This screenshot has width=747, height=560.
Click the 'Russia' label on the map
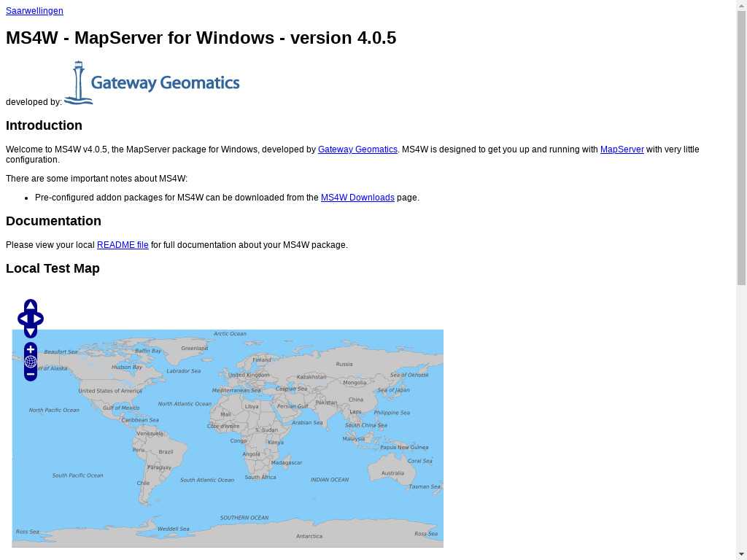[x=344, y=365]
